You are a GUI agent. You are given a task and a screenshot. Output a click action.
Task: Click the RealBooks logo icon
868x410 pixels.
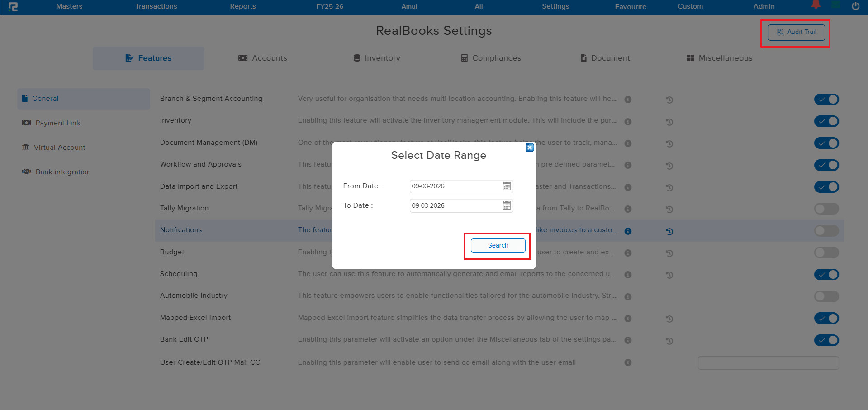pos(13,7)
